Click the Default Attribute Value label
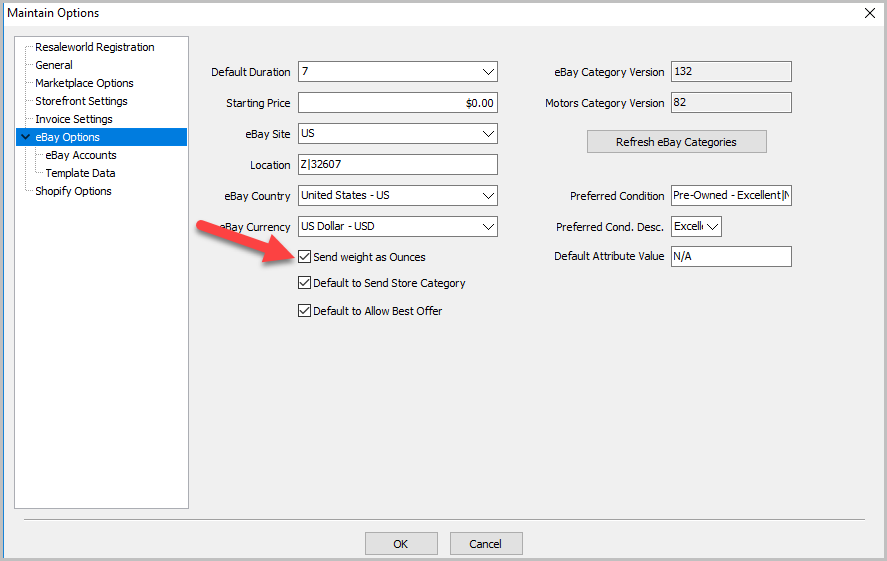This screenshot has height=561, width=887. pos(609,256)
